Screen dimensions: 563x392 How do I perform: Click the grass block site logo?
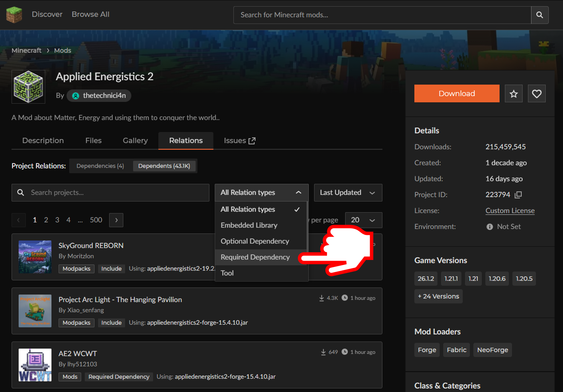[x=14, y=15]
